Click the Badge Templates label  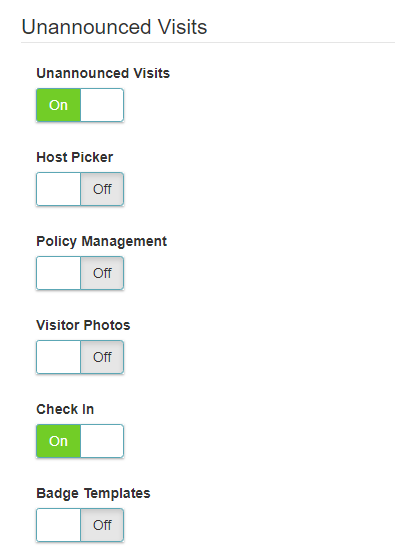pyautogui.click(x=93, y=493)
